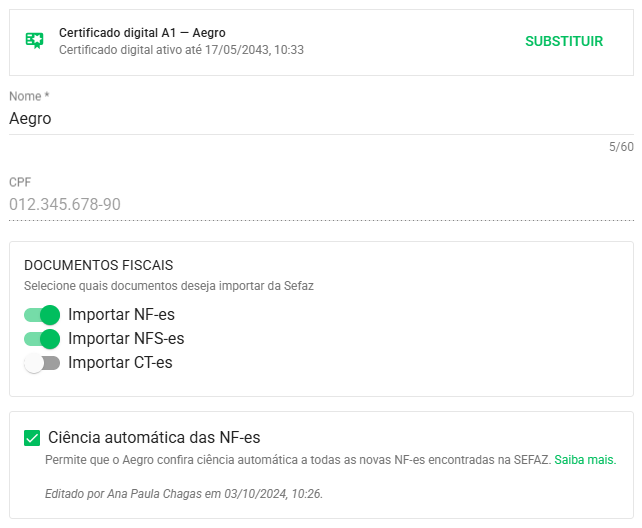This screenshot has width=642, height=528.
Task: Click the 'Editado por Ana Paula Chagas' note
Action: (x=184, y=494)
